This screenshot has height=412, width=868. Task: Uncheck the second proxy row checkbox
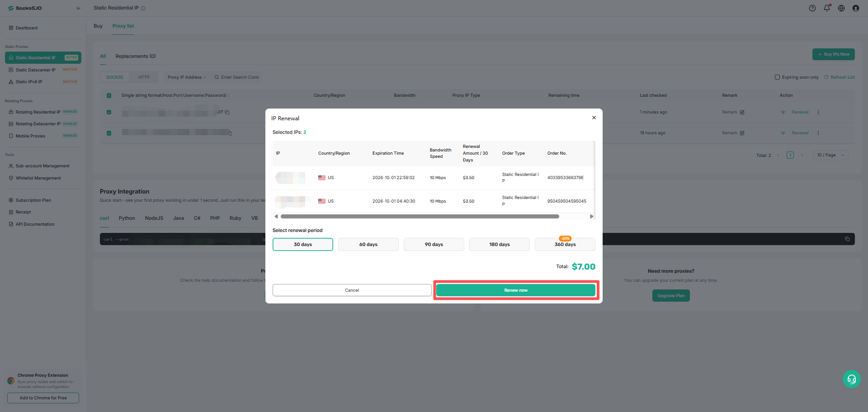pyautogui.click(x=109, y=133)
